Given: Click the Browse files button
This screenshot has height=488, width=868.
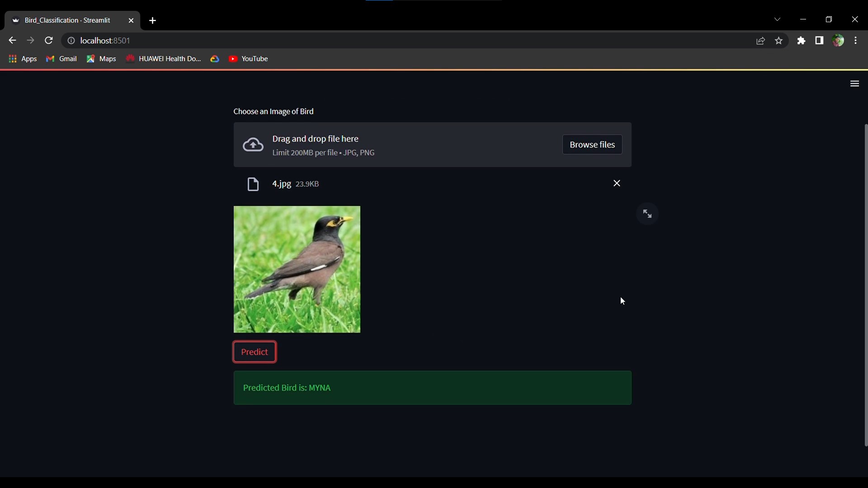Looking at the screenshot, I should 592,144.
